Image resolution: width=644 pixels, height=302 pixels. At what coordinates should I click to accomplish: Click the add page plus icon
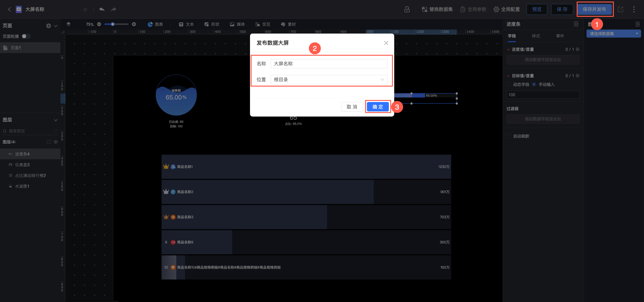pos(49,26)
